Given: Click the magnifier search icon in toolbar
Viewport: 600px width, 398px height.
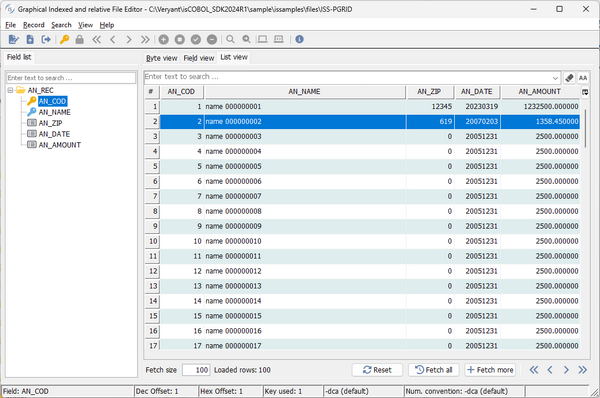Looking at the screenshot, I should [x=230, y=39].
